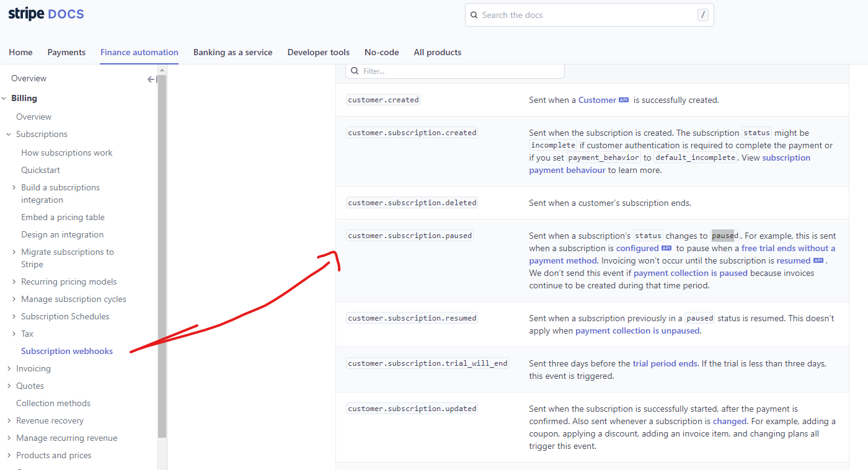Open Embed a pricing table page

tap(63, 217)
